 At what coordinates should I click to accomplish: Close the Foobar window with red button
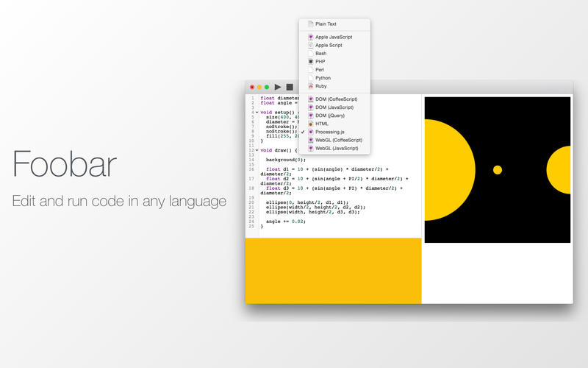(252, 87)
